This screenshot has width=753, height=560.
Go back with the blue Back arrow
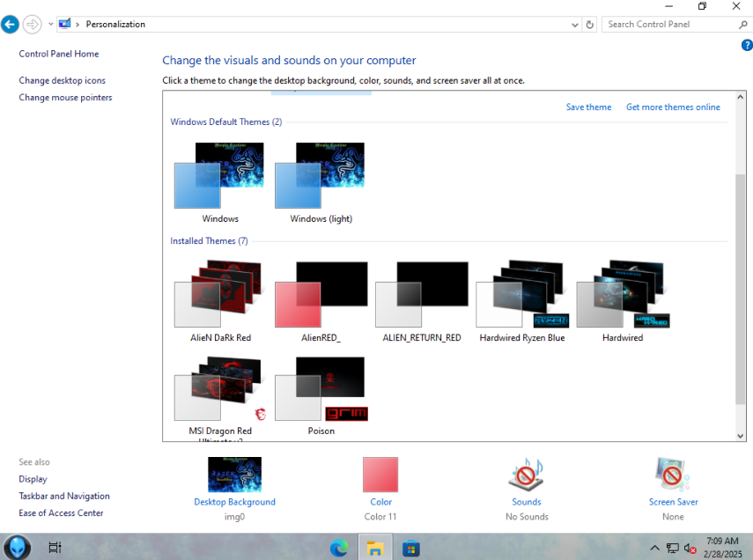point(10,24)
